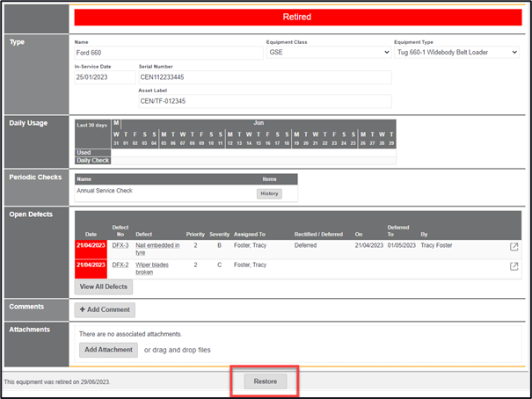Open the Equipment Type dropdown
This screenshot has height=399, width=532.
coord(455,53)
